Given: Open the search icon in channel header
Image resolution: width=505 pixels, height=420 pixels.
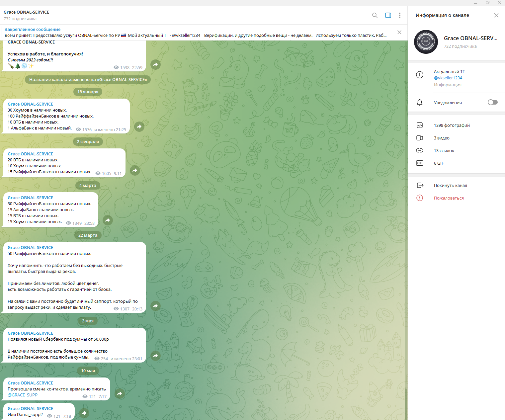Looking at the screenshot, I should (x=375, y=15).
